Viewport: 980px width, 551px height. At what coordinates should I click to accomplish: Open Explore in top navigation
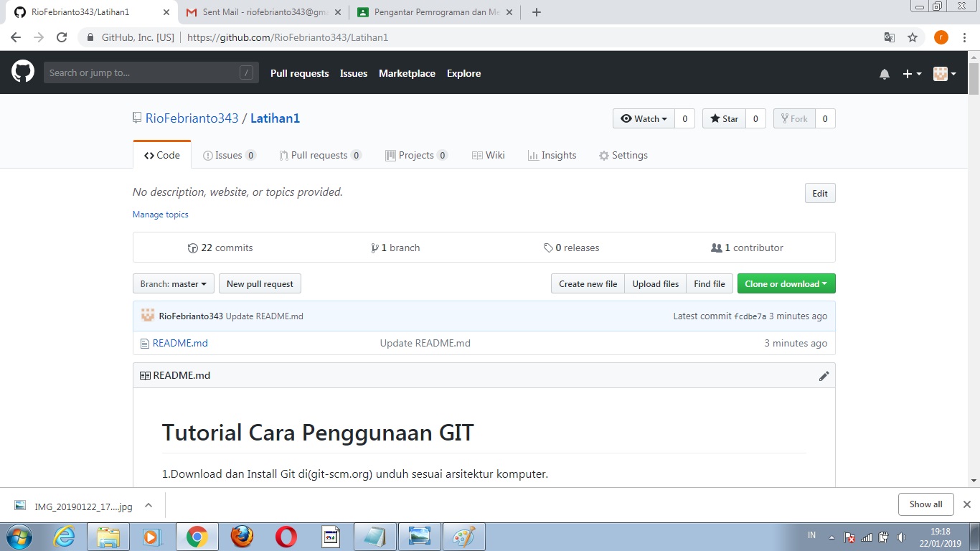click(463, 73)
